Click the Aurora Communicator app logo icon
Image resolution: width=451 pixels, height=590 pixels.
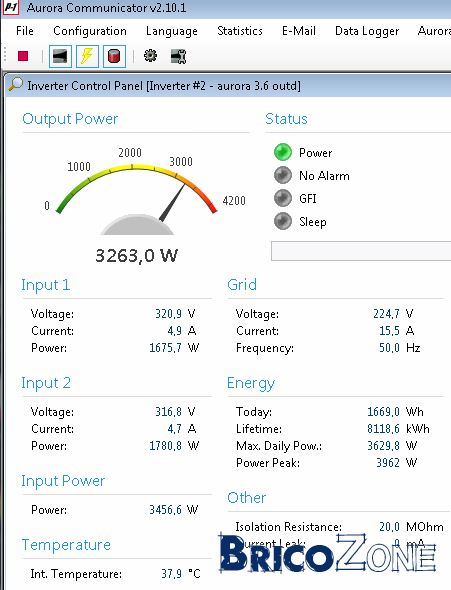11,8
